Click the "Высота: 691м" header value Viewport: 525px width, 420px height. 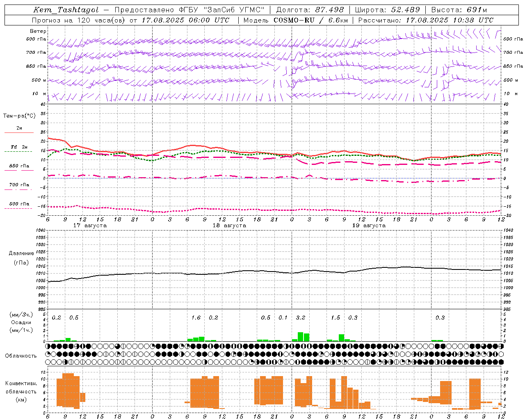click(459, 10)
